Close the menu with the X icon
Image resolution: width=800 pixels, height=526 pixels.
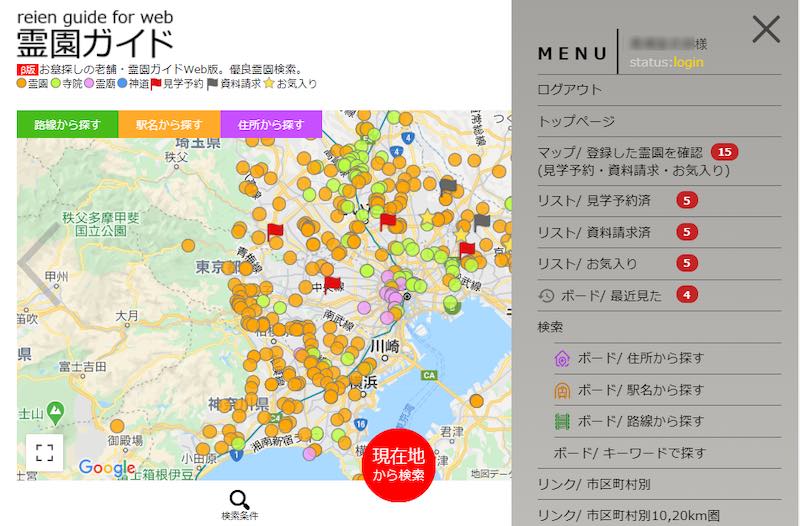[766, 30]
